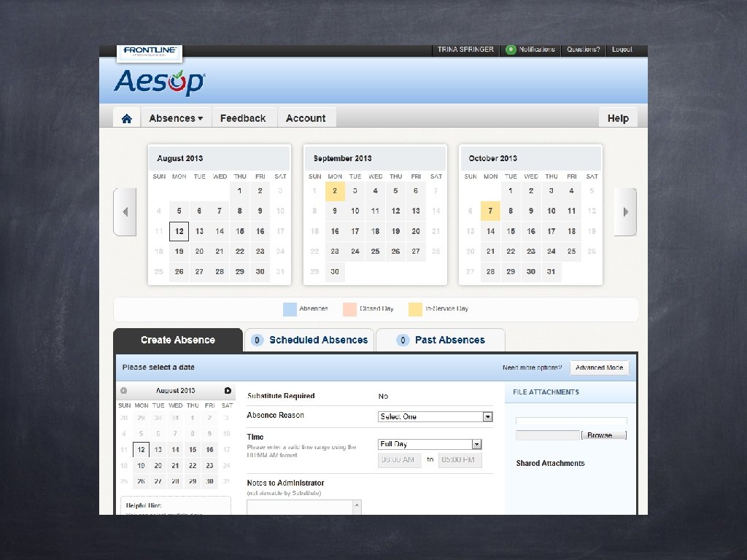Click the Frontline Technologies logo

point(150,52)
